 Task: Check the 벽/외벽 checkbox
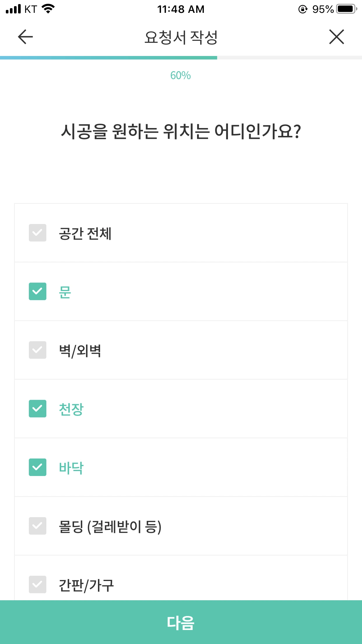click(x=38, y=350)
